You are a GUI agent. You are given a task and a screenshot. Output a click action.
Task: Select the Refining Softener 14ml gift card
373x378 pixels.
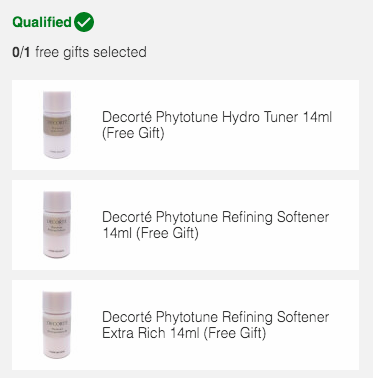pos(186,225)
